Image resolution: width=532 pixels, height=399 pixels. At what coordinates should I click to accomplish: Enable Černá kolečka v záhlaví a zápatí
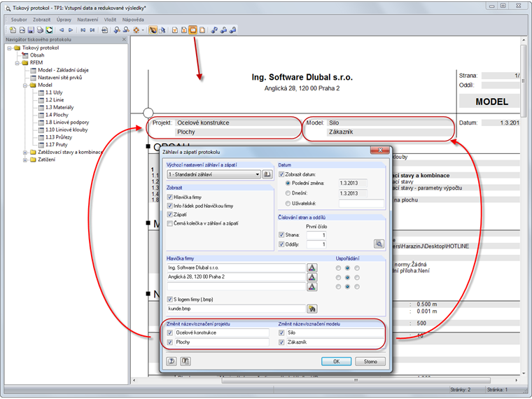pyautogui.click(x=169, y=223)
